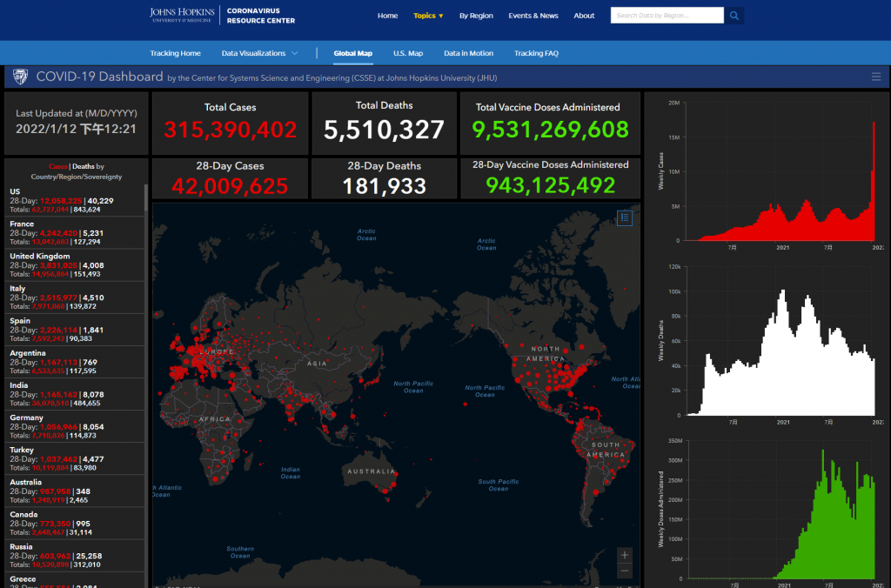Open the map legend panel
The image size is (891, 588).
tap(625, 217)
